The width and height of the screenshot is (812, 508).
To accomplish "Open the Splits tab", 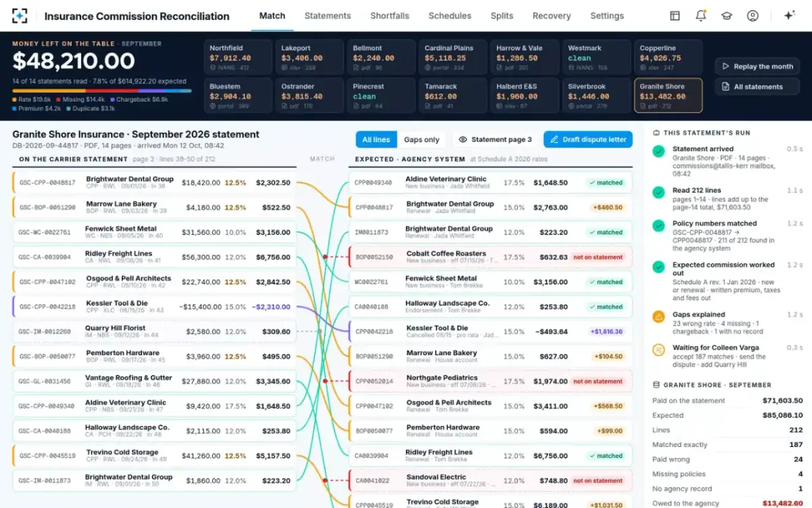I will coord(502,16).
